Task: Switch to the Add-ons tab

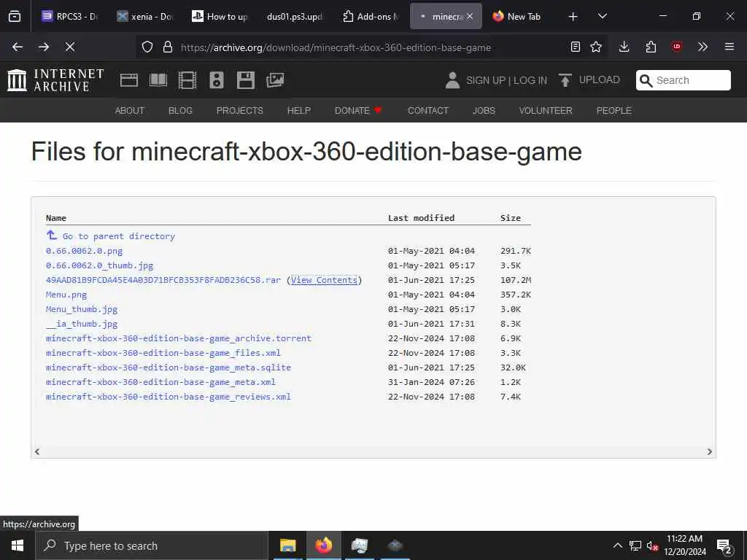Action: coord(370,16)
